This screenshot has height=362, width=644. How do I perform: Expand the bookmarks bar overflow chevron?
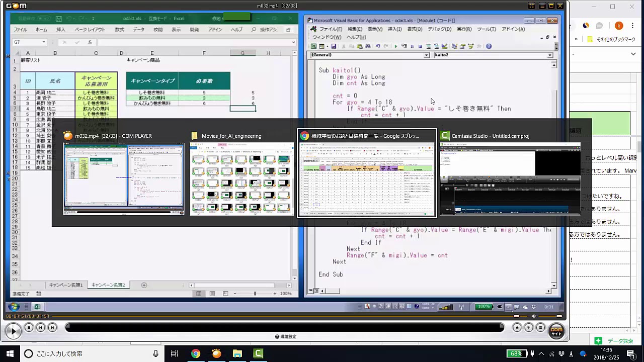coord(576,39)
